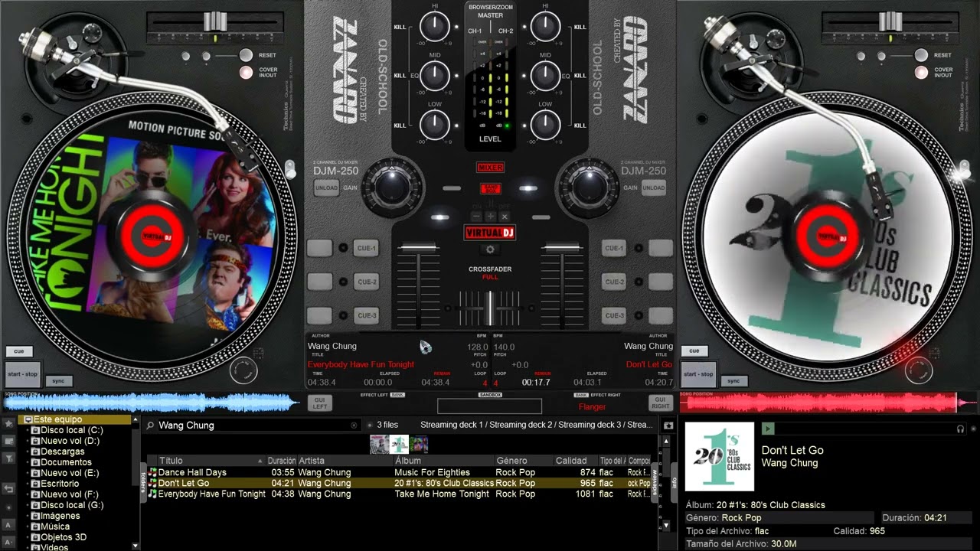Viewport: 980px width, 551px height.
Task: Open Escritorio folder in tree
Action: click(x=60, y=484)
